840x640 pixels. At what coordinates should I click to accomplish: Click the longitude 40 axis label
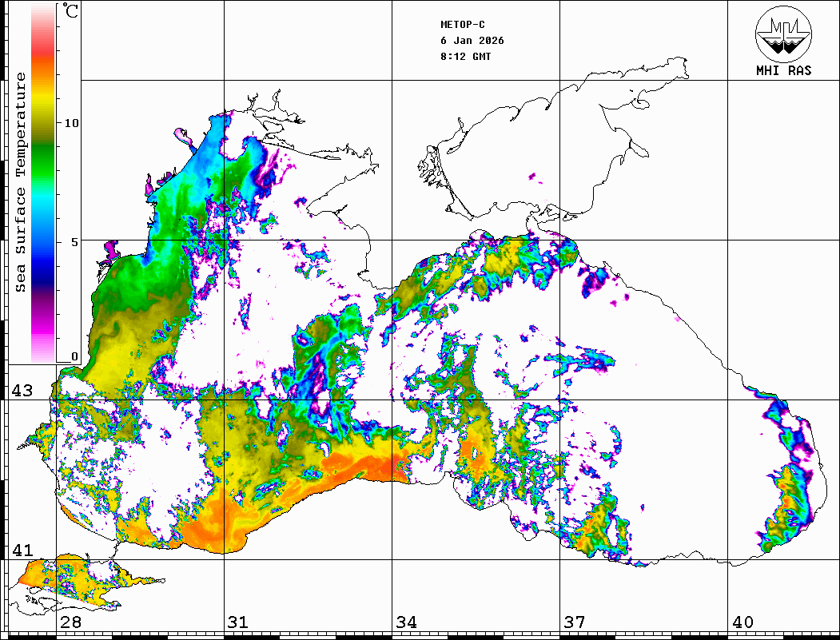742,622
